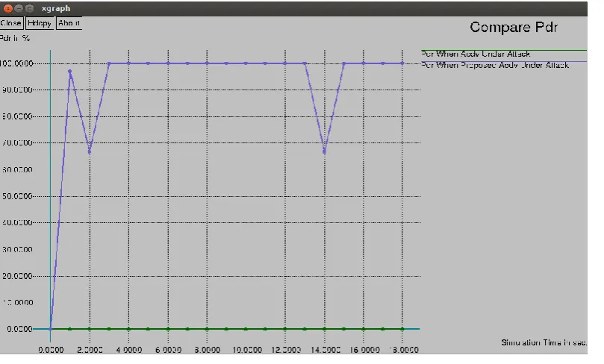Click x-axis value 2.0000
This screenshot has height=364, width=604.
click(90, 350)
